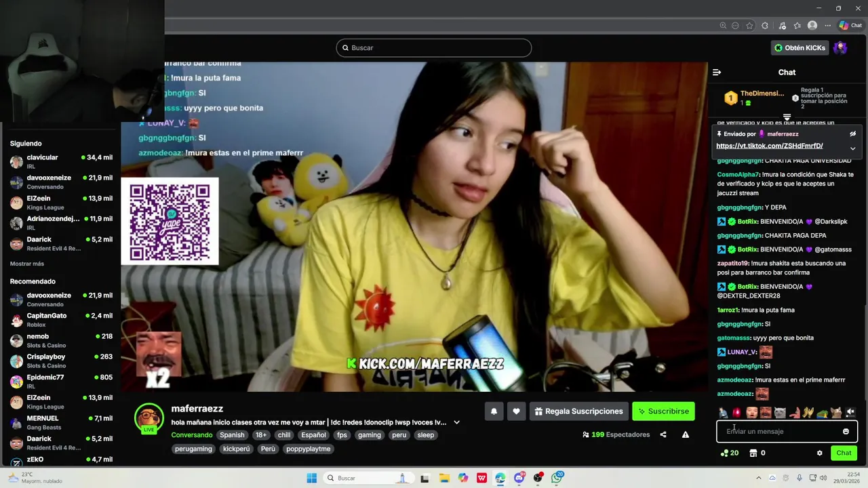Open browser profile avatar icon
868x488 pixels.
pyautogui.click(x=812, y=26)
